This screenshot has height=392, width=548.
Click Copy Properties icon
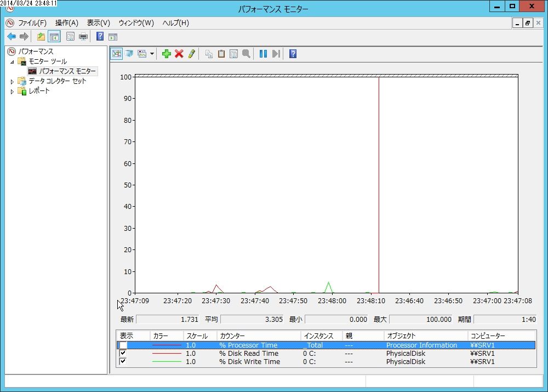[x=209, y=54]
